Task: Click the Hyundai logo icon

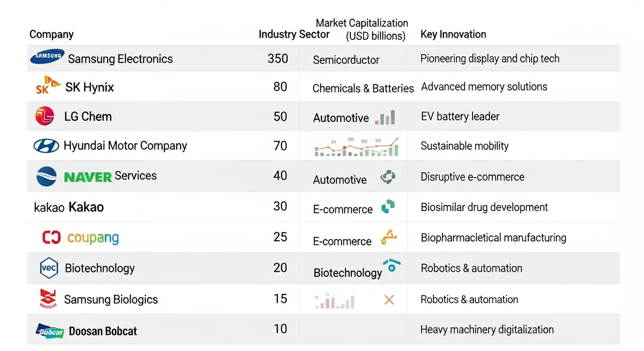Action: pos(46,146)
